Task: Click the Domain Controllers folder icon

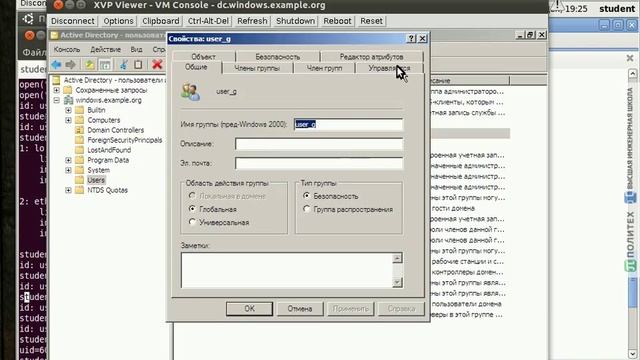Action: pyautogui.click(x=80, y=130)
